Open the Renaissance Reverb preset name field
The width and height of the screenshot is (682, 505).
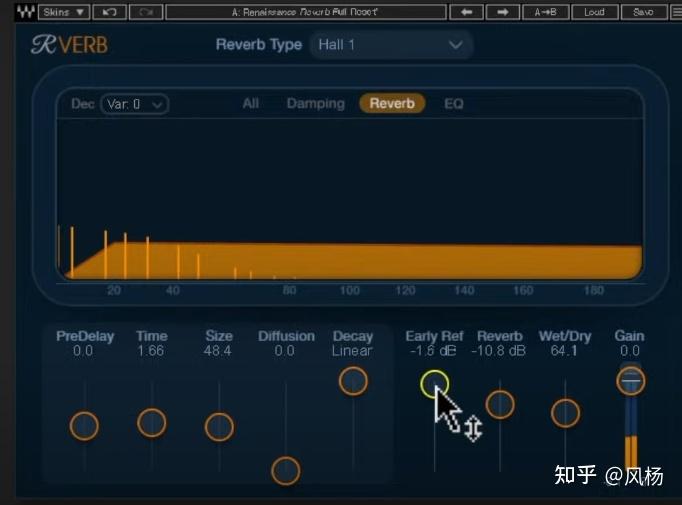[306, 12]
